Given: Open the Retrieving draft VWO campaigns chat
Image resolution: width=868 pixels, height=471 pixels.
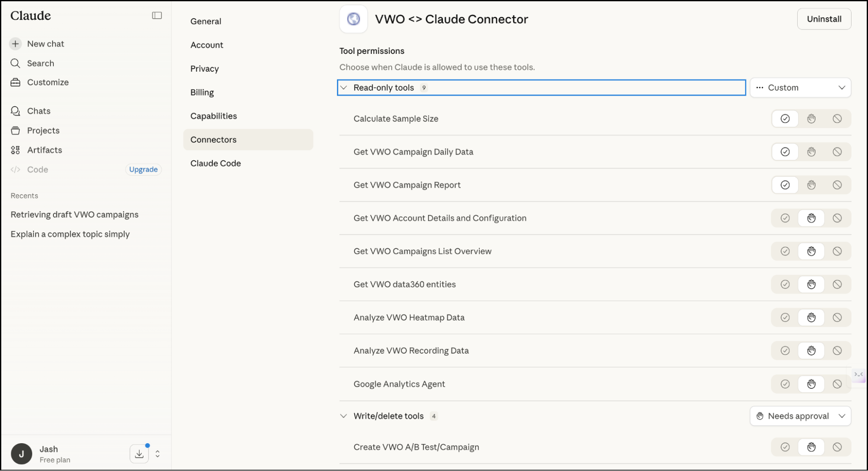Looking at the screenshot, I should pyautogui.click(x=74, y=215).
